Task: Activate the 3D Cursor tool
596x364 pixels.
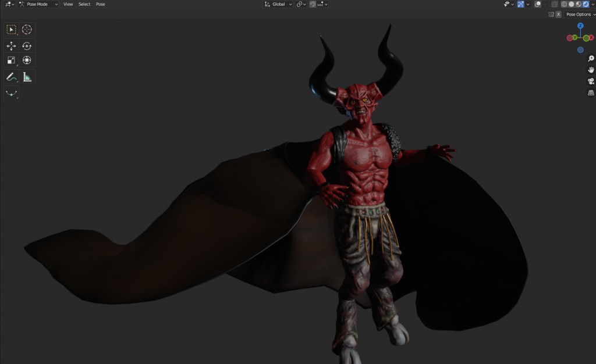Action: [x=27, y=30]
